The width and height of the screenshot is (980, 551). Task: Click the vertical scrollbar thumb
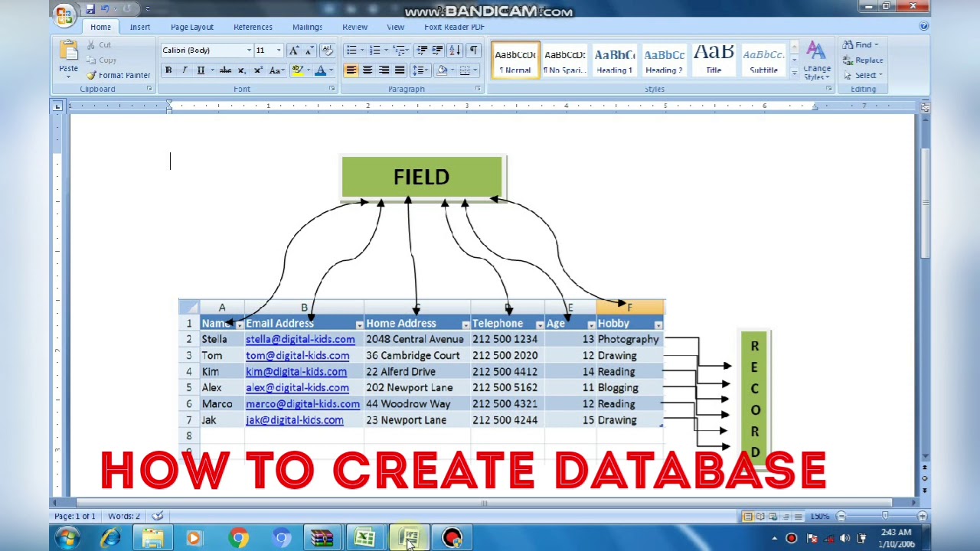[x=925, y=203]
